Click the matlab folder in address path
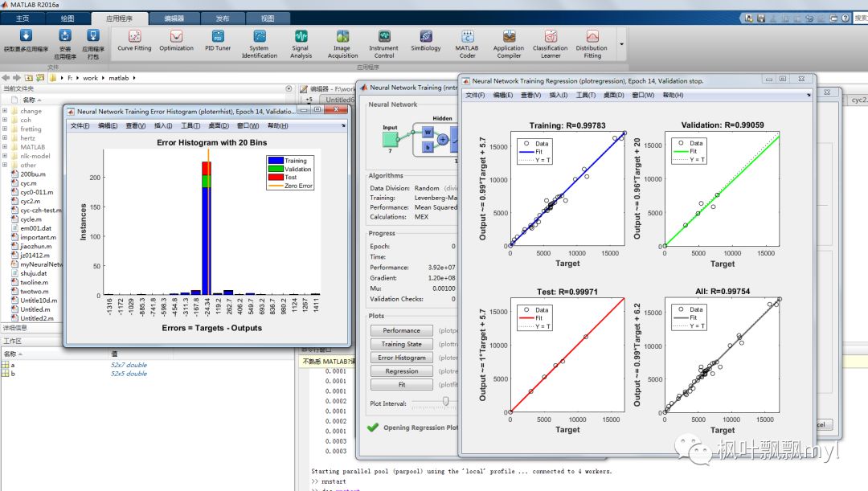The width and height of the screenshot is (868, 491). 118,78
